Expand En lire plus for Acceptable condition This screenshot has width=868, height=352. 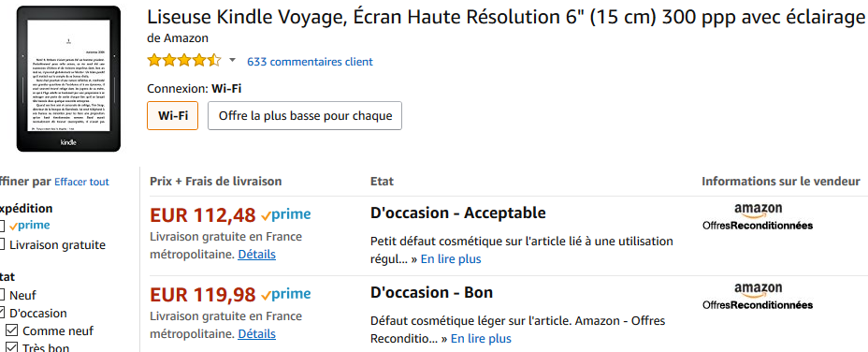[x=451, y=259]
